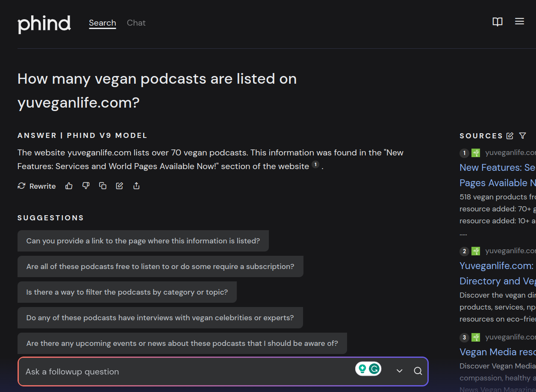Viewport: 536px width, 392px height.
Task: Open citation 1 footnote marker
Action: 315,165
